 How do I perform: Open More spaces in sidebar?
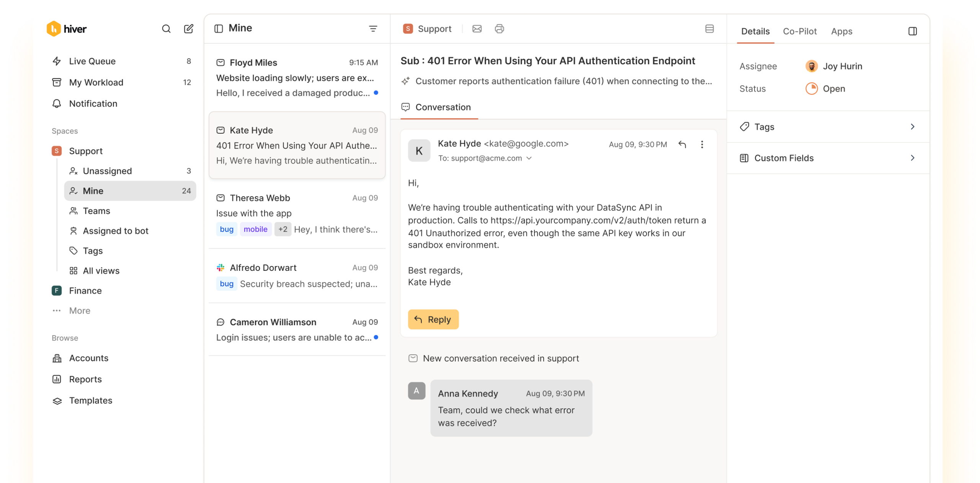(x=80, y=311)
